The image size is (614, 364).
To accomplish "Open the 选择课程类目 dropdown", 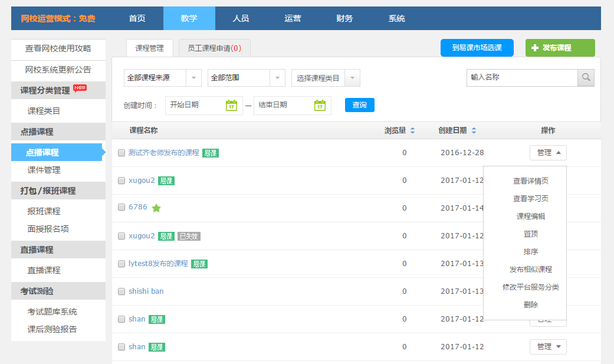I will point(352,78).
